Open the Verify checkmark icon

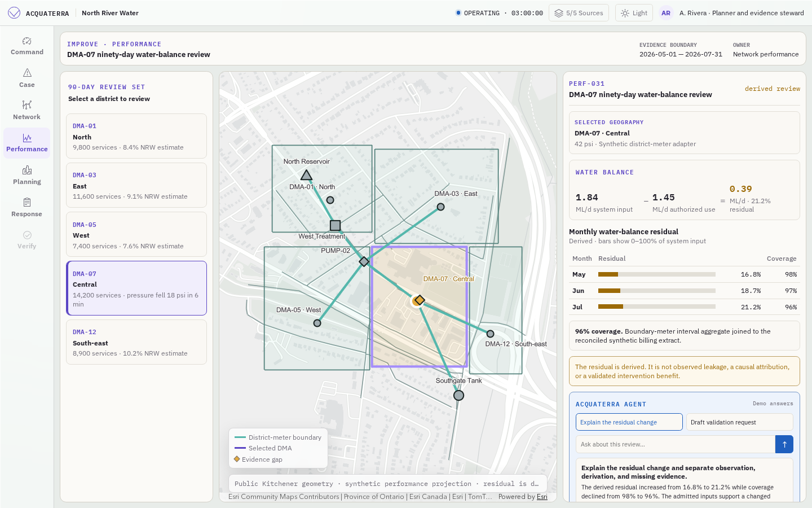pyautogui.click(x=27, y=235)
